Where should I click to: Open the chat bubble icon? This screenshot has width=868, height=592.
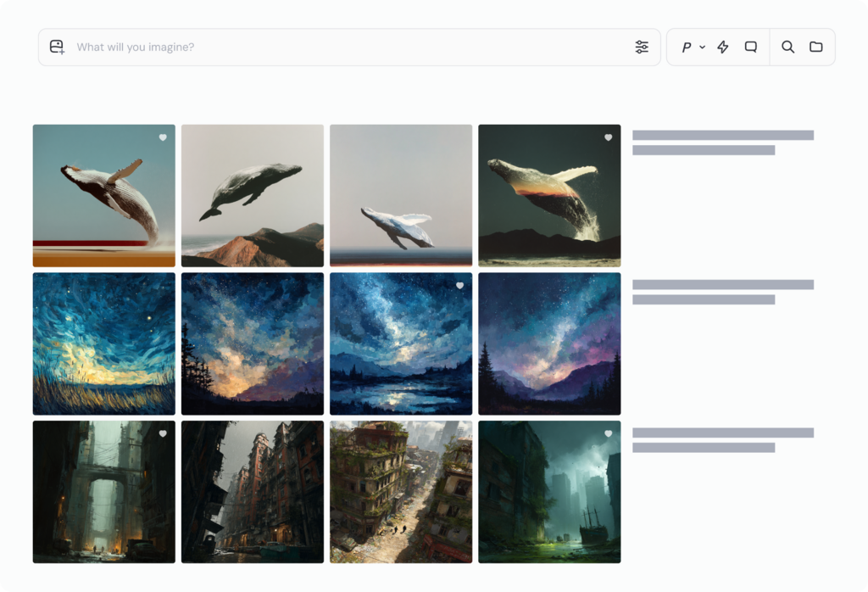pyautogui.click(x=750, y=47)
